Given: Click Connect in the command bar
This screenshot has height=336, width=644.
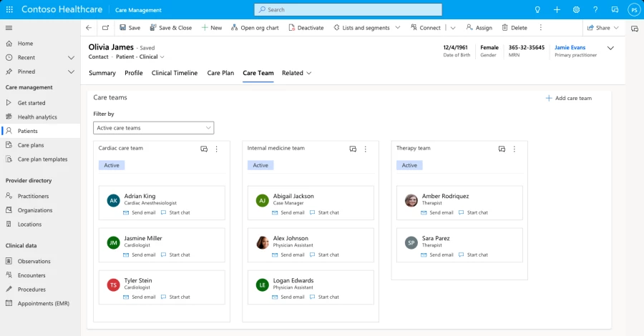Looking at the screenshot, I should (x=426, y=27).
